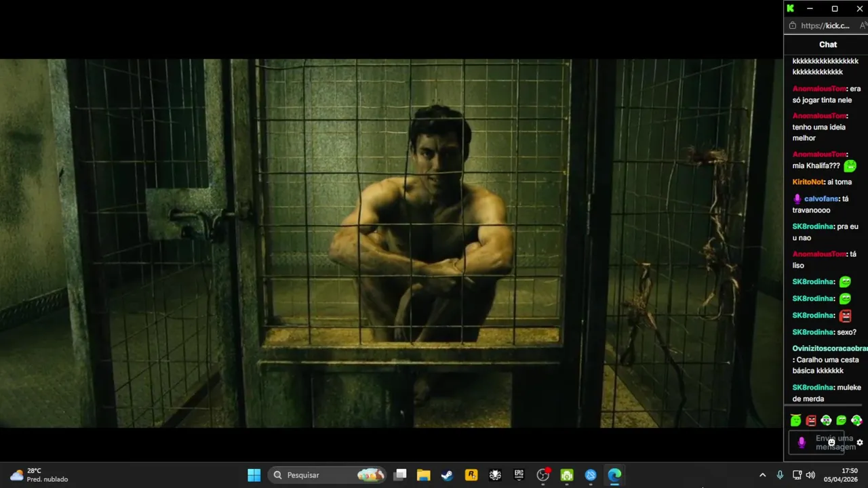Launch Epic Games Launcher from taskbar
This screenshot has width=868, height=488.
coord(519,475)
